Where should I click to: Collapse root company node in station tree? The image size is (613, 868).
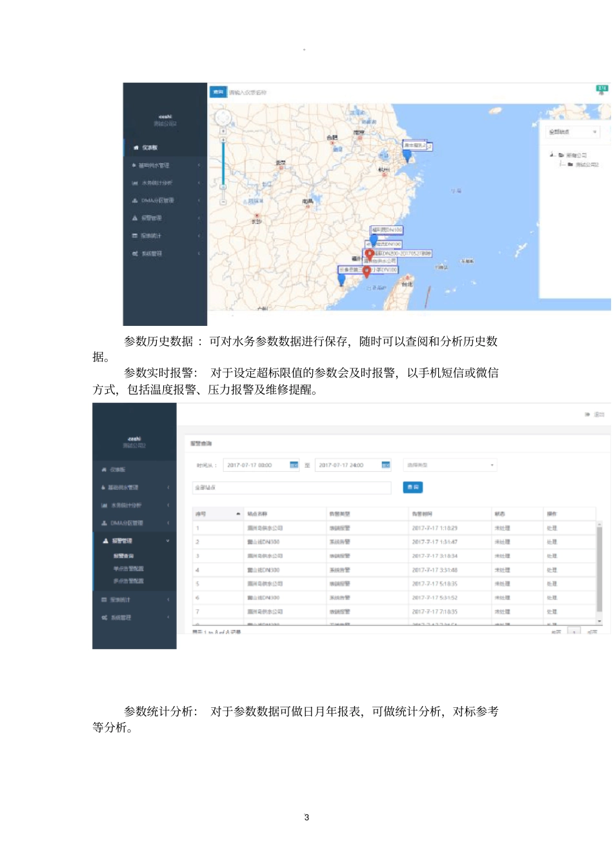[x=552, y=155]
